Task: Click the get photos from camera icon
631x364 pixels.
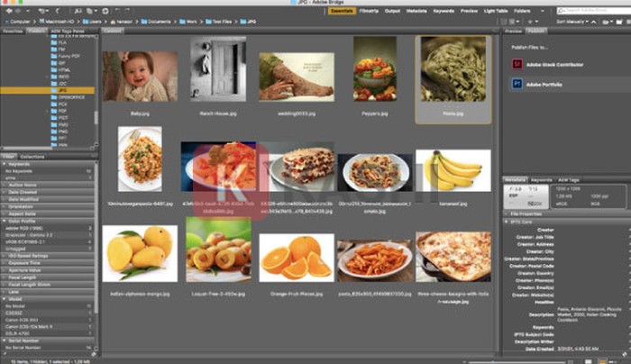Action: [x=78, y=11]
